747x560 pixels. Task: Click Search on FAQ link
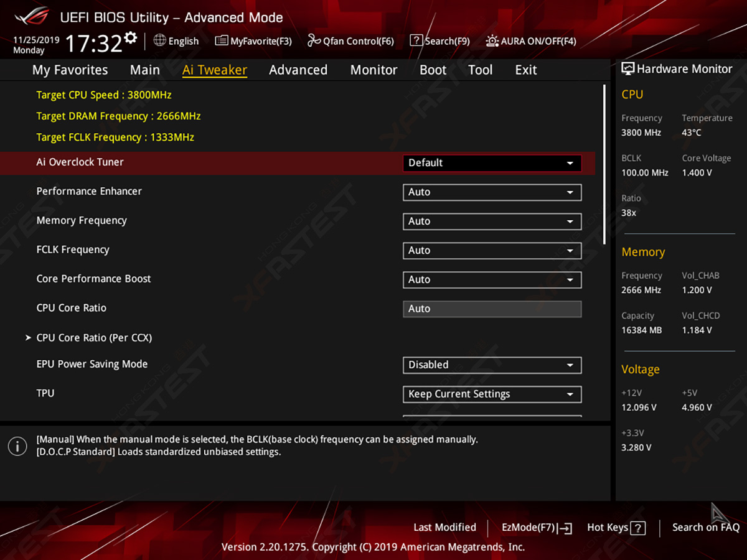pos(706,528)
